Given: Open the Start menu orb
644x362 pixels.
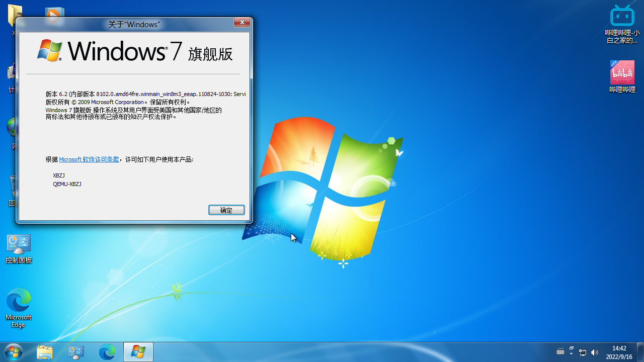Looking at the screenshot, I should [x=13, y=352].
